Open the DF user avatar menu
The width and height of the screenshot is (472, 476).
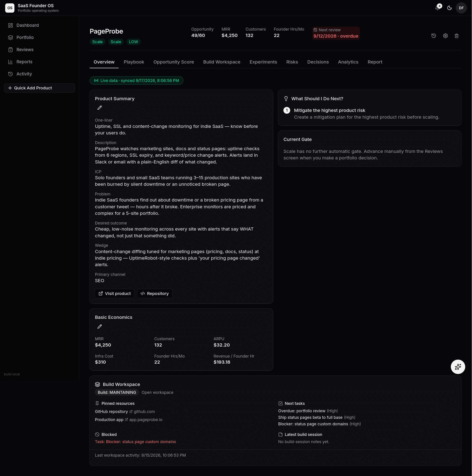point(461,8)
